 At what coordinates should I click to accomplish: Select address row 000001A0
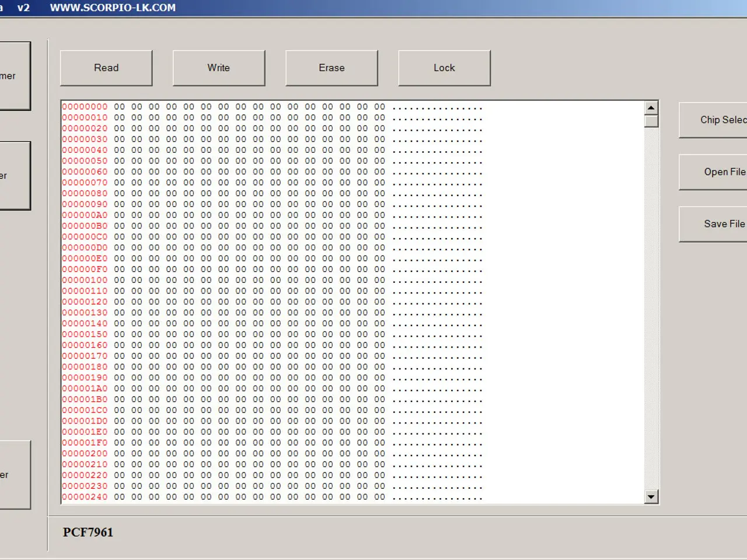(x=273, y=388)
